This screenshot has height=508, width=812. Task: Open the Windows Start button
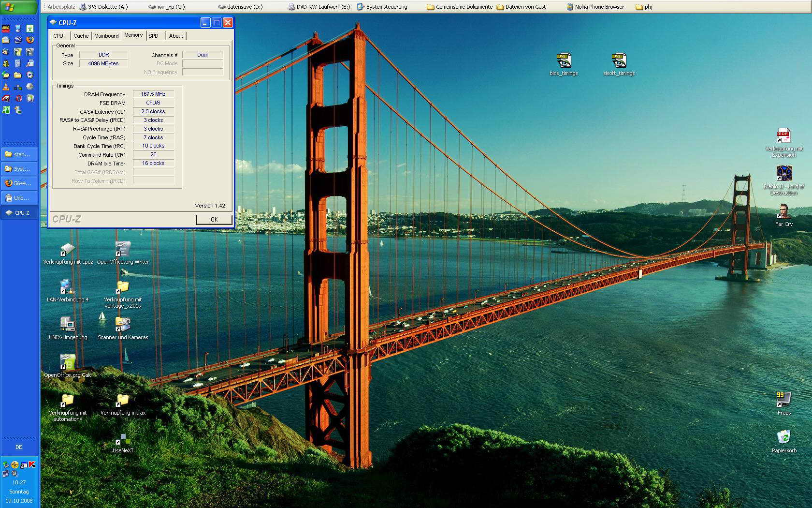[x=19, y=7]
